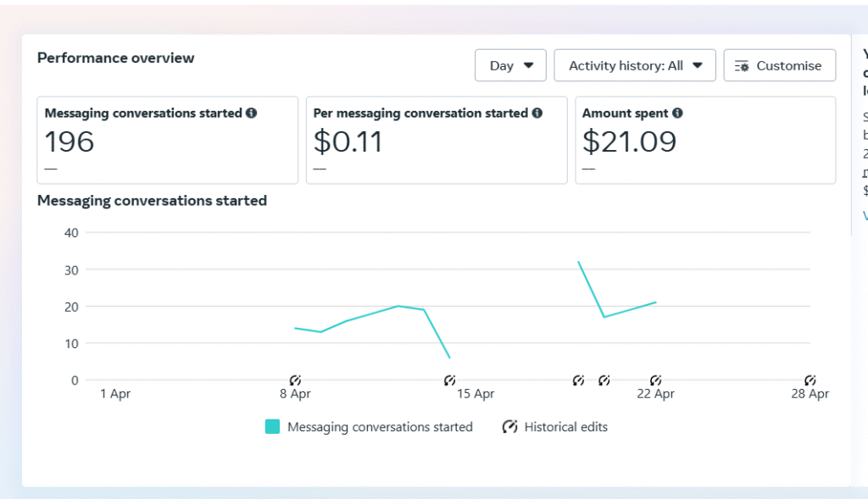Click historical edit marker below the 32 peak
Viewport: 868px width, 499px height.
coord(578,380)
